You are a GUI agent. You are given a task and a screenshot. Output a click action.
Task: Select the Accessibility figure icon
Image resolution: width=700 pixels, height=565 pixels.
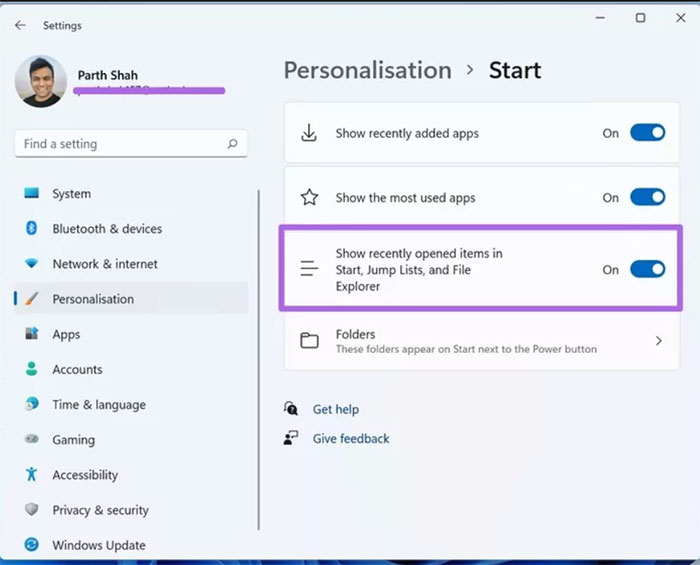click(x=32, y=475)
